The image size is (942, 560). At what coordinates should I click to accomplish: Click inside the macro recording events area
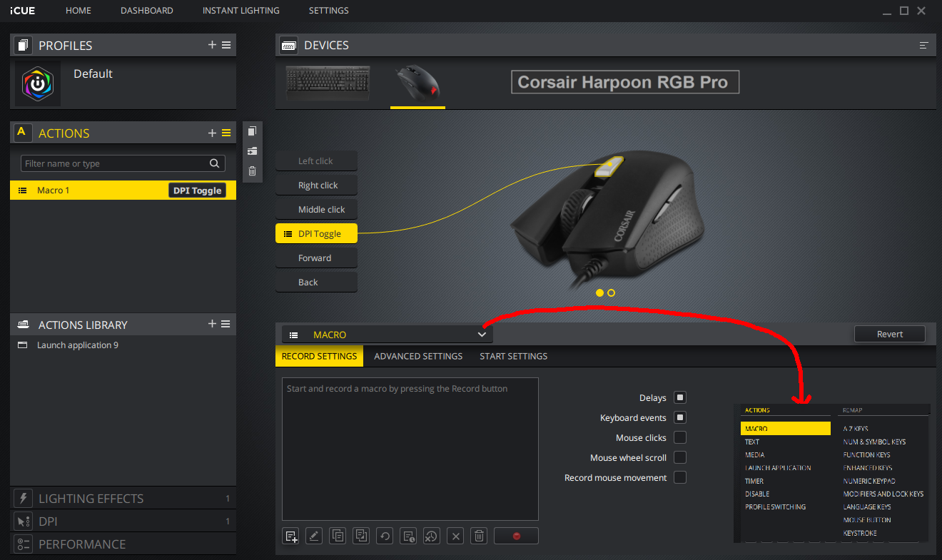(x=410, y=449)
